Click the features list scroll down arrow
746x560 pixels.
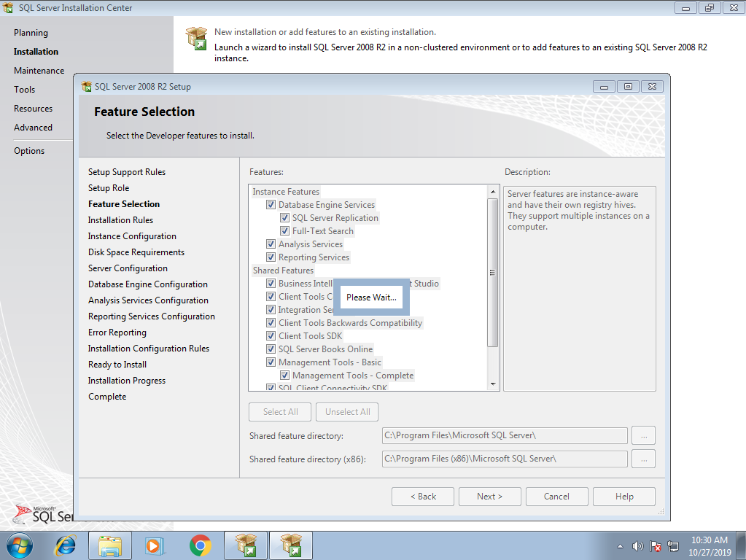click(493, 384)
